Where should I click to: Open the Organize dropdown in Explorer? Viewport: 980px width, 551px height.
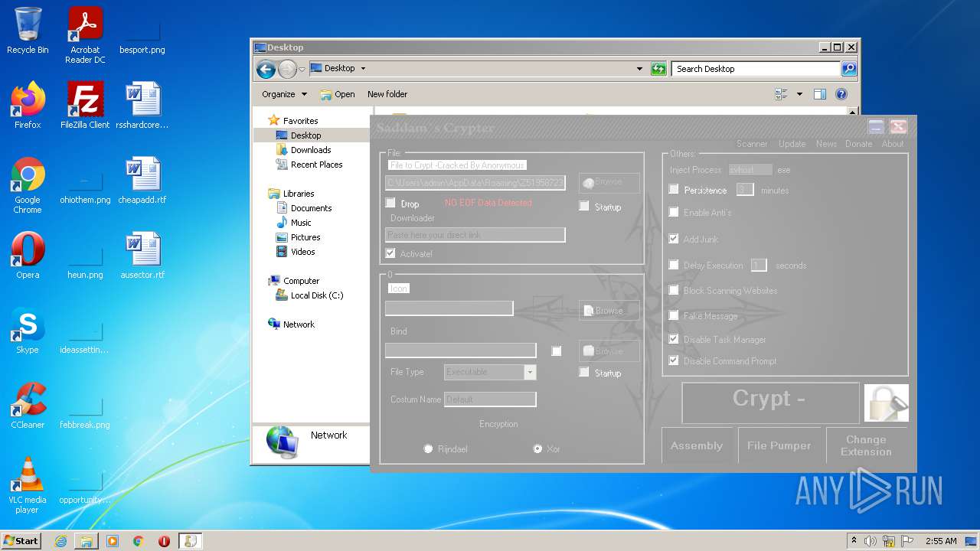click(284, 94)
